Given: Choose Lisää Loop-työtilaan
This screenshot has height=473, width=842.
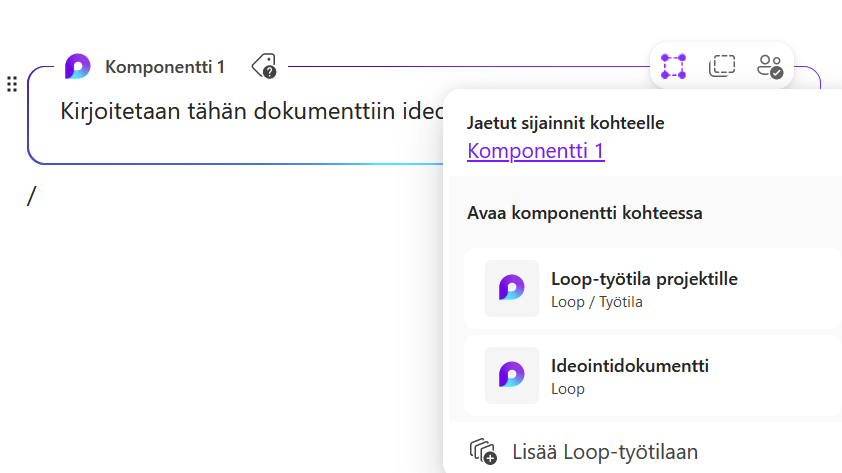Looking at the screenshot, I should (x=604, y=451).
